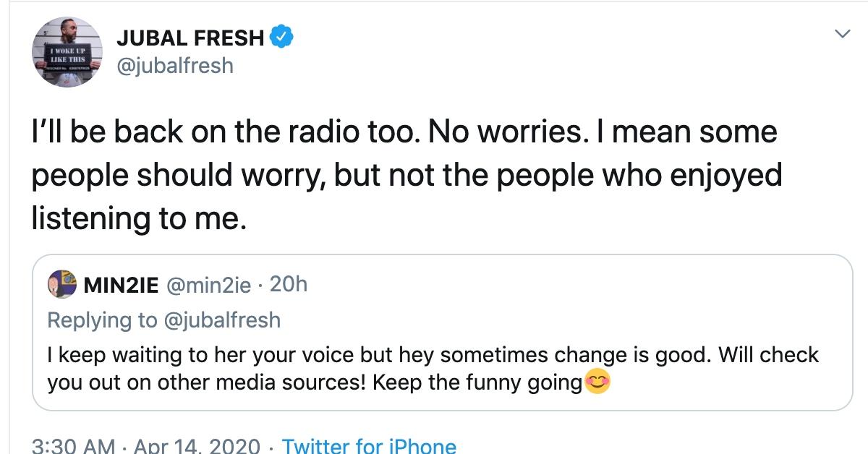This screenshot has width=868, height=454.
Task: Click the blue verified badge
Action: [x=280, y=36]
